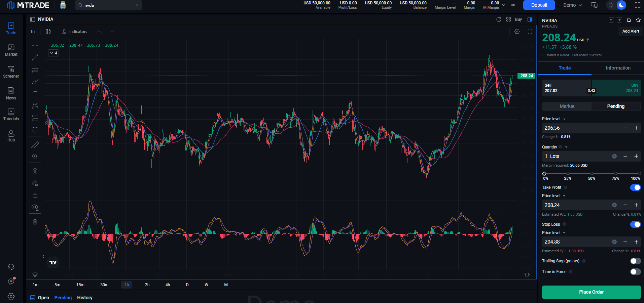
Task: Select the Pending order tab
Action: [x=616, y=106]
